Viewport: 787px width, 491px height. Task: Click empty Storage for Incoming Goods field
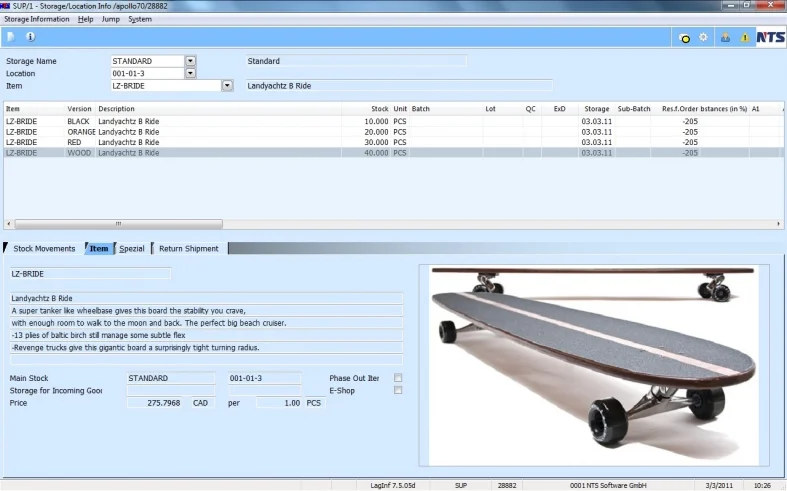coord(171,390)
